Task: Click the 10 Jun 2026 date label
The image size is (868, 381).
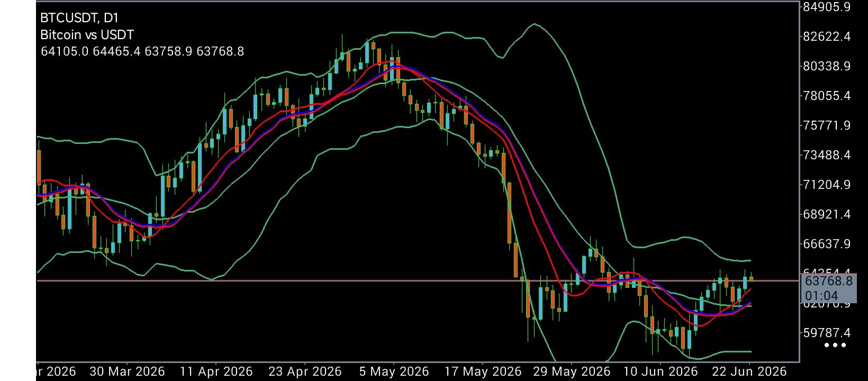Action: [661, 371]
